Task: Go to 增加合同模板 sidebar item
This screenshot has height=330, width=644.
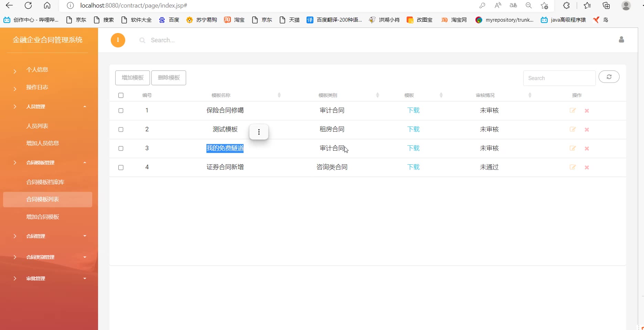Action: [43, 217]
